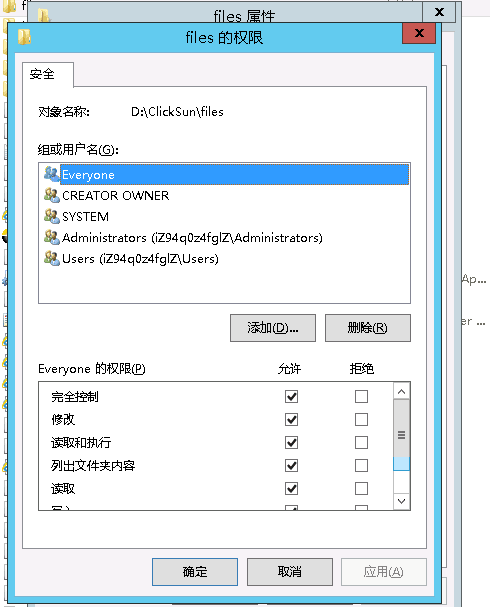Check Deny box for 修改
This screenshot has width=490, height=607.
pyautogui.click(x=361, y=419)
